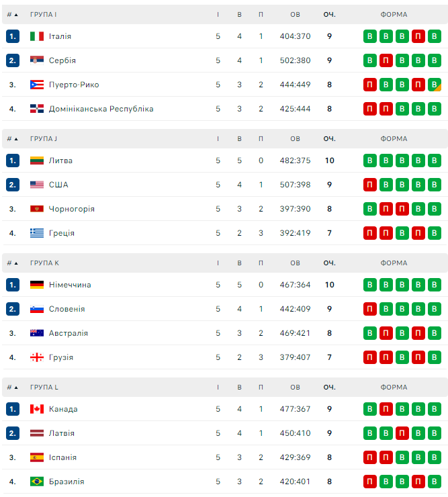This screenshot has height=497, width=448.
Task: Click the Italy flag icon
Action: [37, 36]
